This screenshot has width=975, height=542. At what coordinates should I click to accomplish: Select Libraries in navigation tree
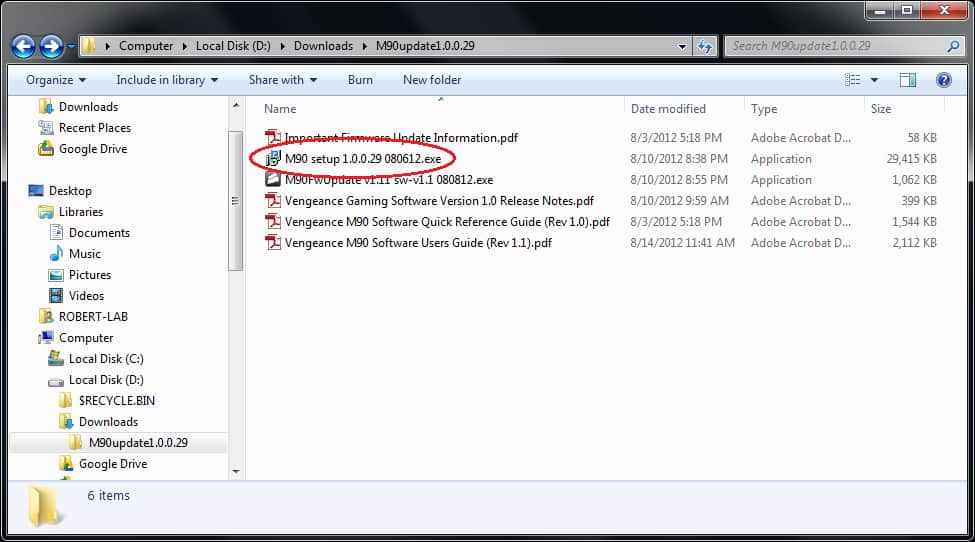pyautogui.click(x=81, y=212)
